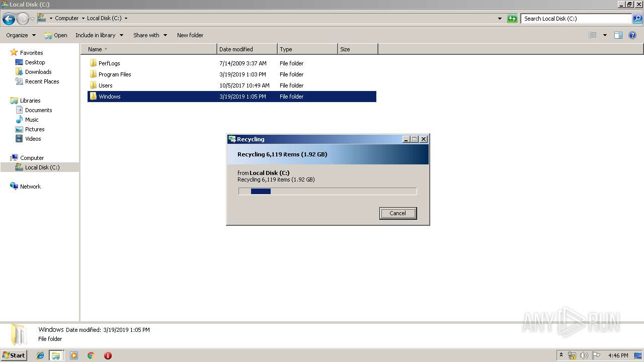Screen dimensions: 644x362
Task: Open the Organize menu
Action: pos(21,35)
